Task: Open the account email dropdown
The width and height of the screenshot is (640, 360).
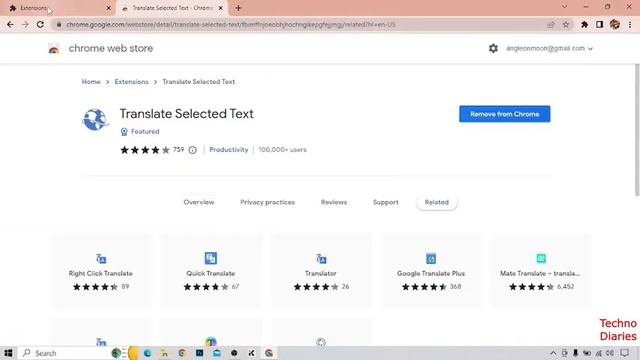Action: click(549, 48)
